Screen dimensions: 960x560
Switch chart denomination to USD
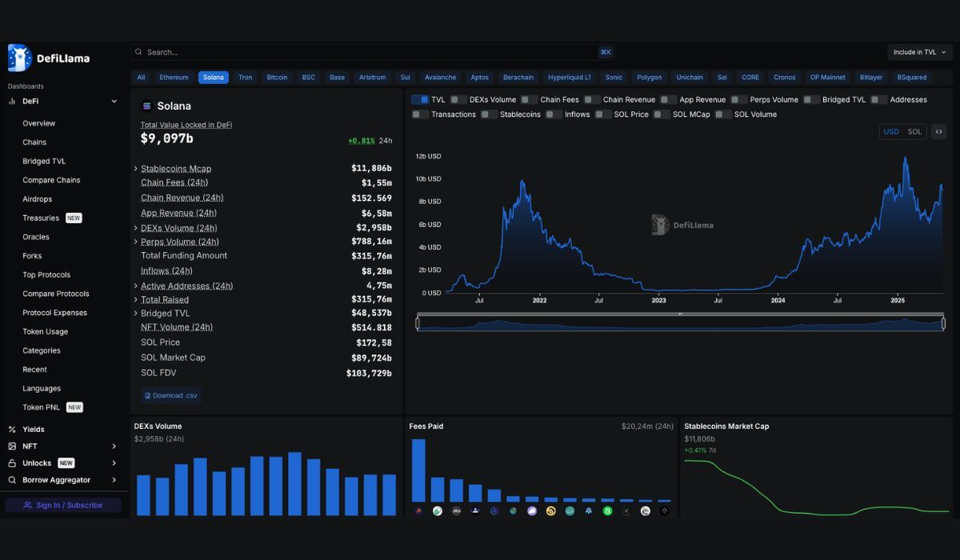coord(891,132)
